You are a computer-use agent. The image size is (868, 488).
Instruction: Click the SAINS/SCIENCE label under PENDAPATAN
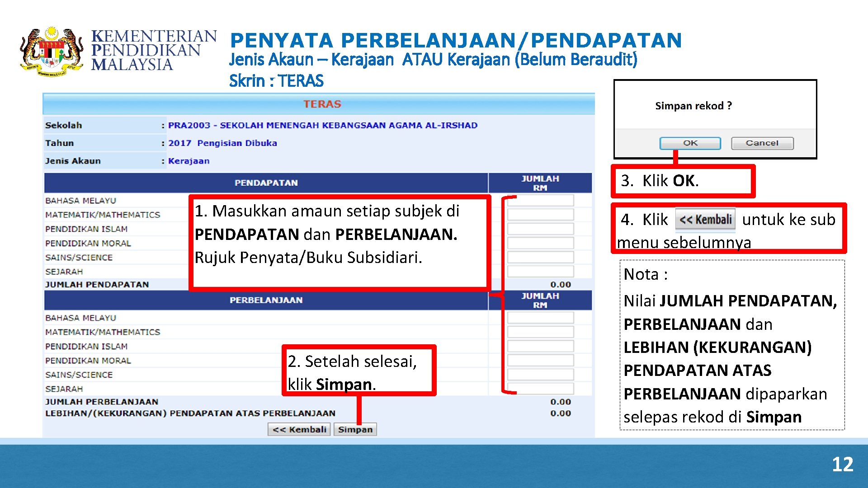coord(79,257)
